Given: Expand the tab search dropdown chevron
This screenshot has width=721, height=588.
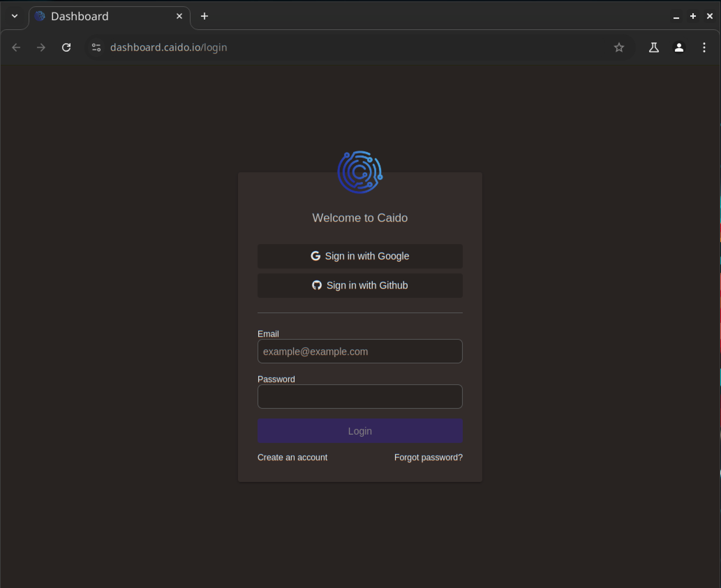Looking at the screenshot, I should click(15, 16).
